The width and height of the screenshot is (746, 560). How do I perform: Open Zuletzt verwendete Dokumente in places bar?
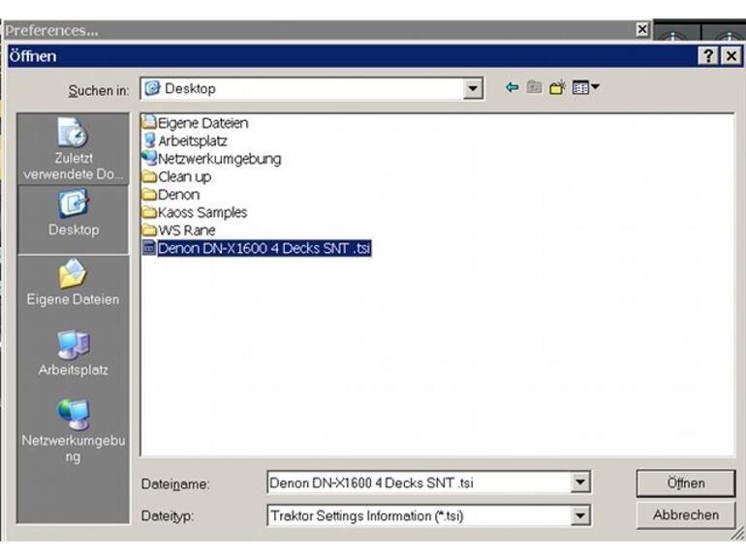pos(73,149)
